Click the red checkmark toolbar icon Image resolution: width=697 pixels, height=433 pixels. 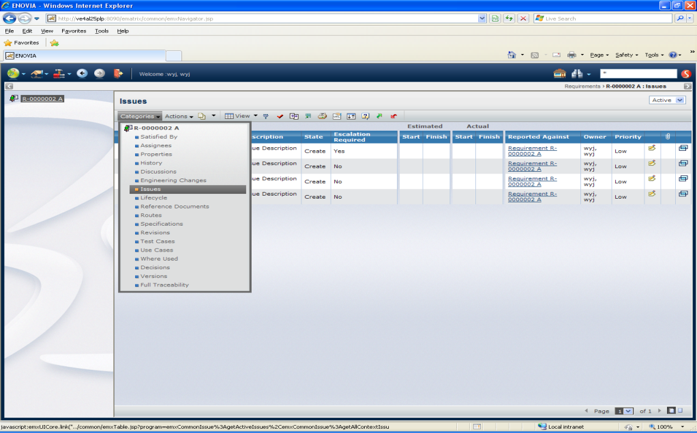coord(280,116)
